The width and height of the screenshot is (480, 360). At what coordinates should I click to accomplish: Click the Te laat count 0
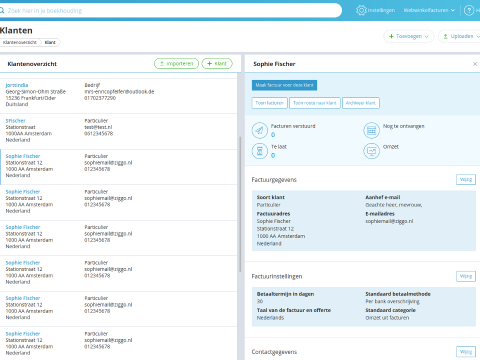point(273,155)
